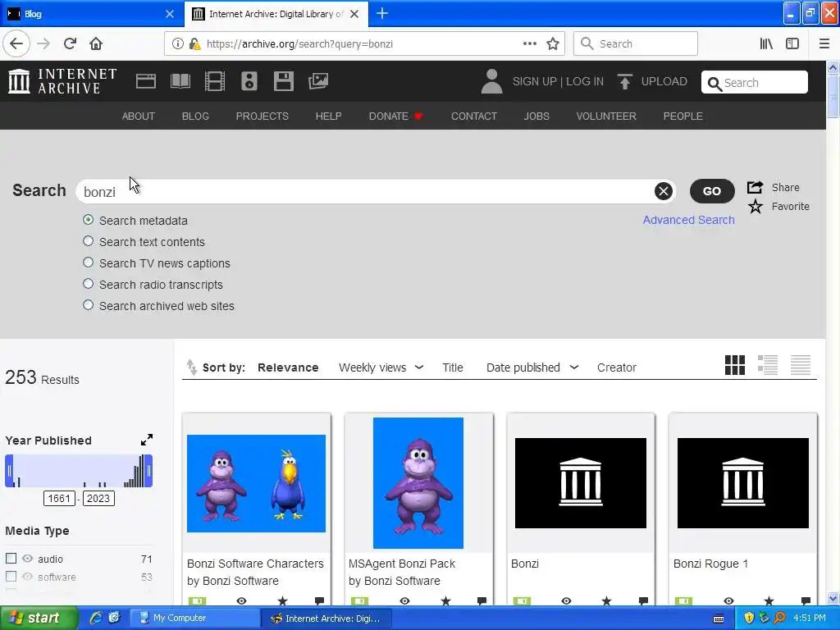Show site information icon

[178, 43]
